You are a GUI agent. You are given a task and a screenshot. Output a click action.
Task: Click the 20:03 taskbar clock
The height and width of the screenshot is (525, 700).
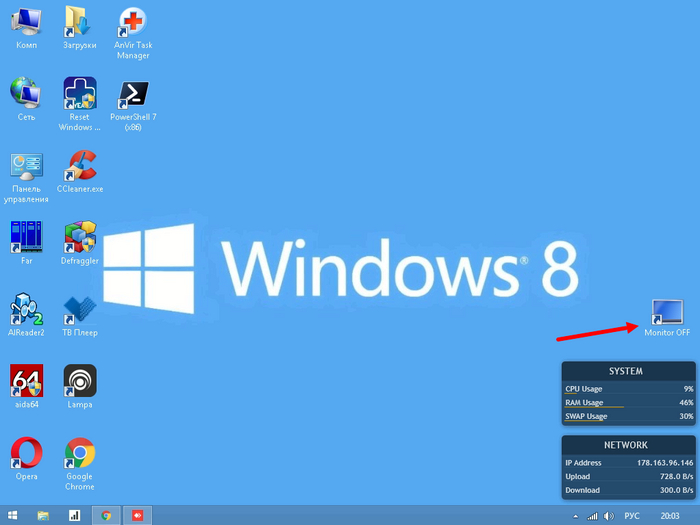tap(669, 516)
